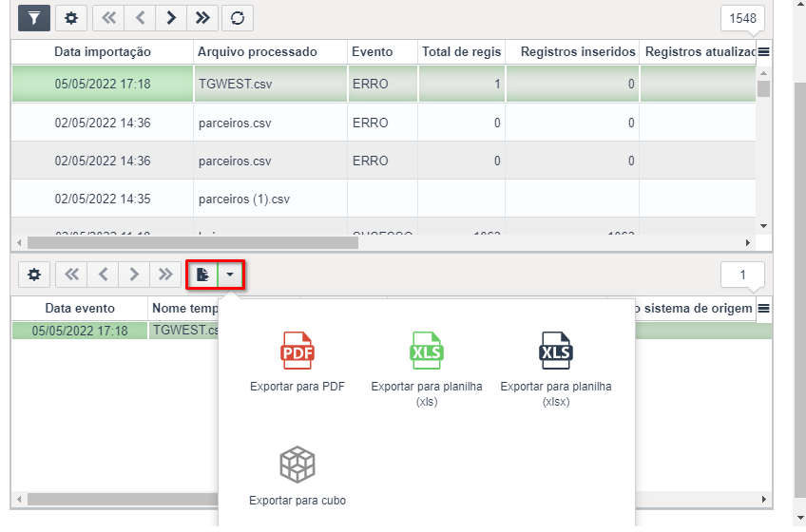Click the 1548 record count box
This screenshot has height=532, width=806.
(x=742, y=18)
